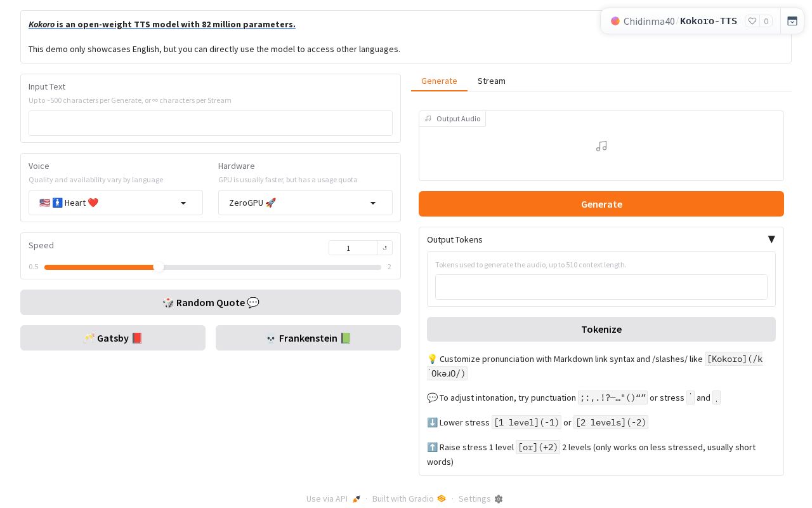
Task: Click the Speed slider handle
Action: coord(159,267)
